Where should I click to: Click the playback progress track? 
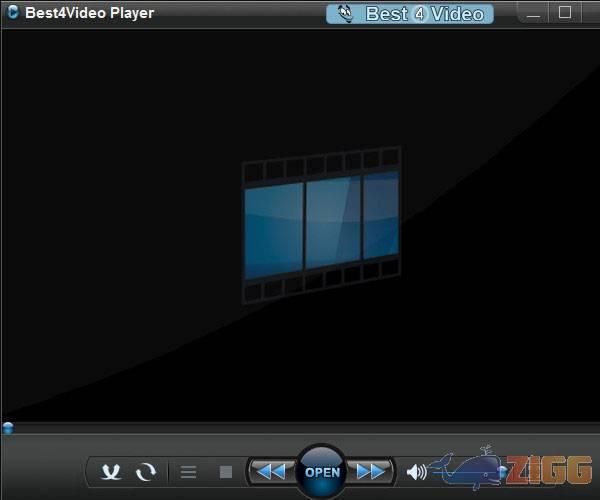[x=302, y=428]
